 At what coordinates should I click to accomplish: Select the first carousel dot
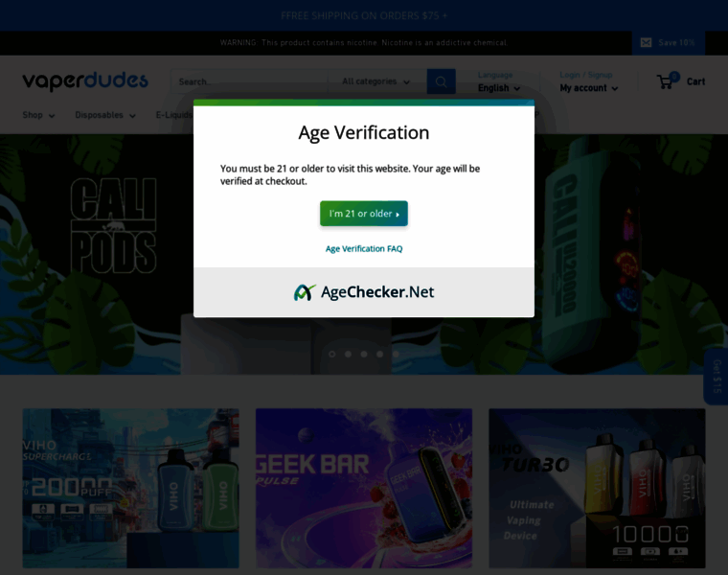[332, 354]
